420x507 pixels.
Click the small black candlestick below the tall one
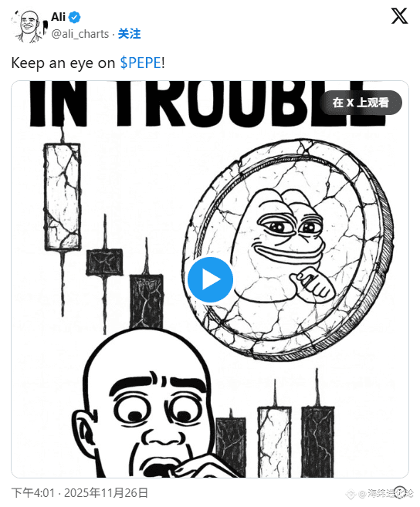(x=104, y=262)
